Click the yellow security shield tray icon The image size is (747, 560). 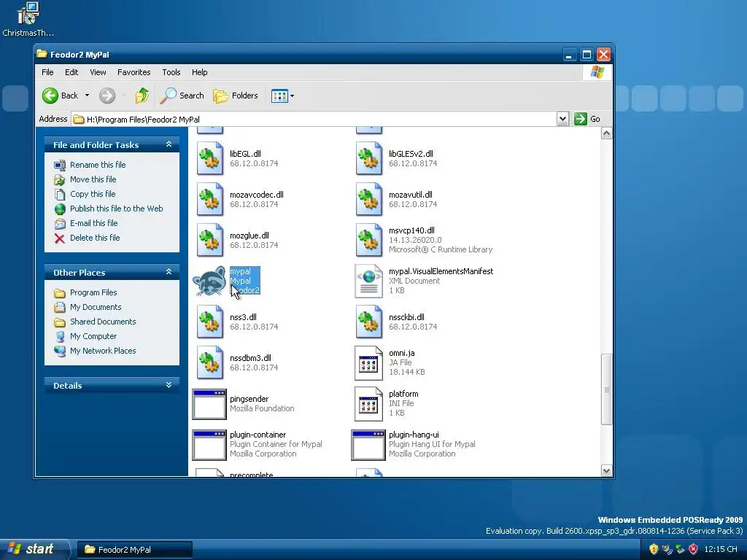[654, 549]
